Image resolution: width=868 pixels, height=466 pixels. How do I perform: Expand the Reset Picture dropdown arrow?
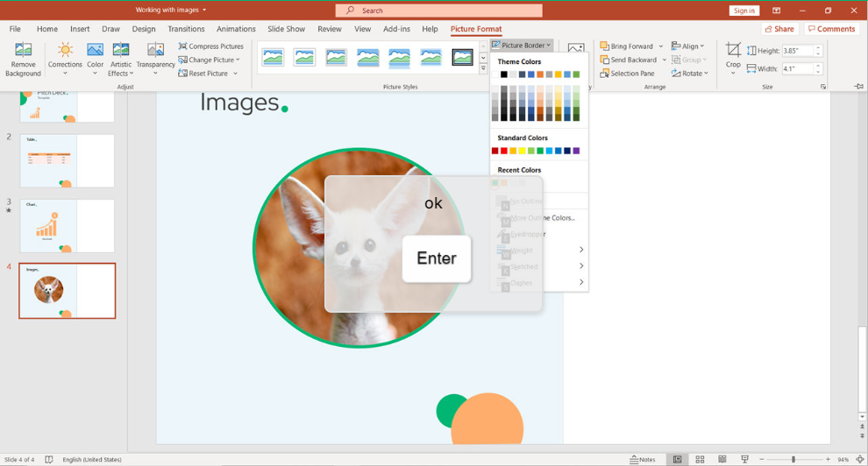(x=235, y=74)
